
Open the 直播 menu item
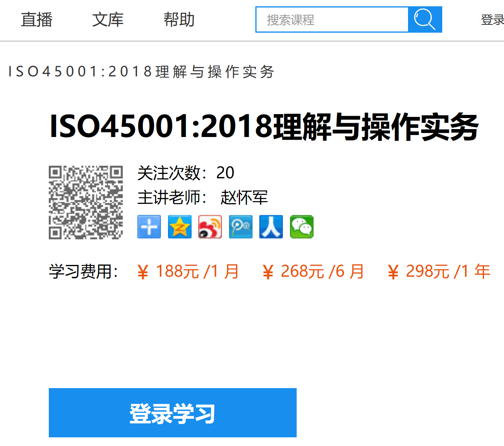coord(37,20)
